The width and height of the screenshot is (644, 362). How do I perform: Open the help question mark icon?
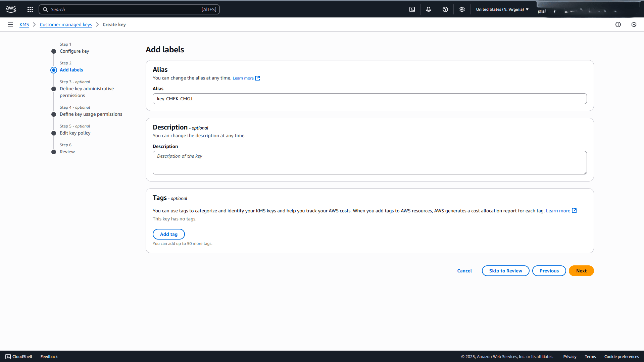[x=445, y=9]
